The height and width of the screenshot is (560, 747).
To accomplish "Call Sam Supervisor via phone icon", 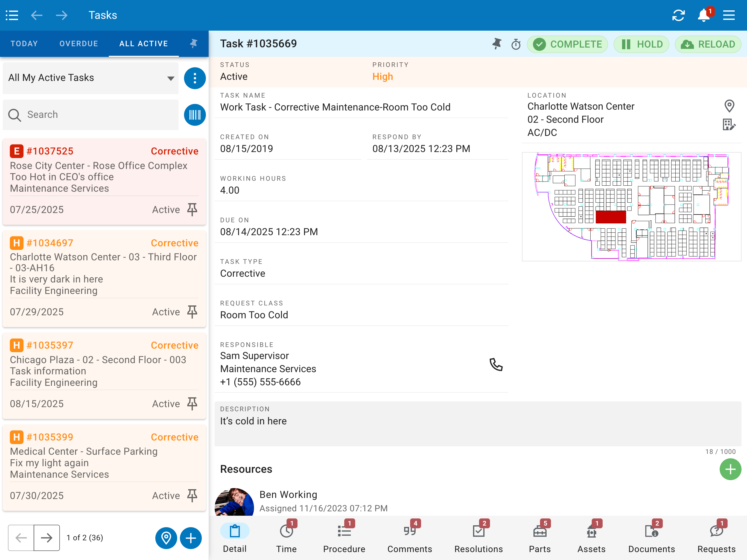I will click(x=496, y=365).
